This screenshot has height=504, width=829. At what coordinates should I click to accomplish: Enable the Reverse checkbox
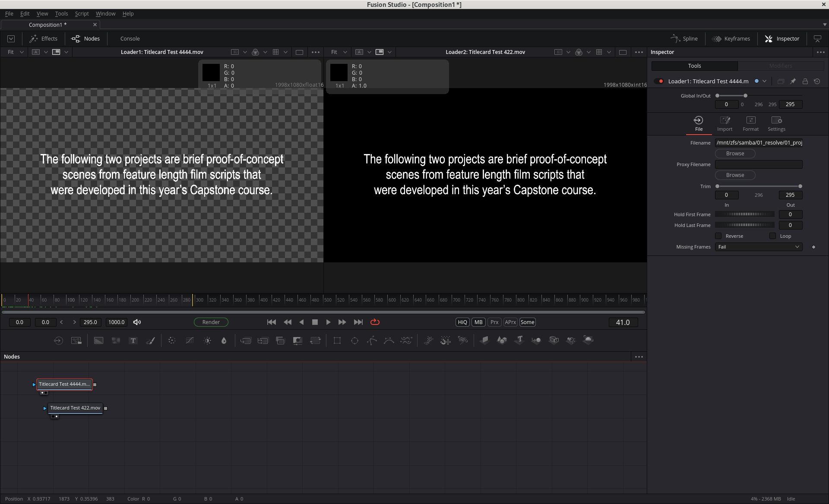[718, 236]
